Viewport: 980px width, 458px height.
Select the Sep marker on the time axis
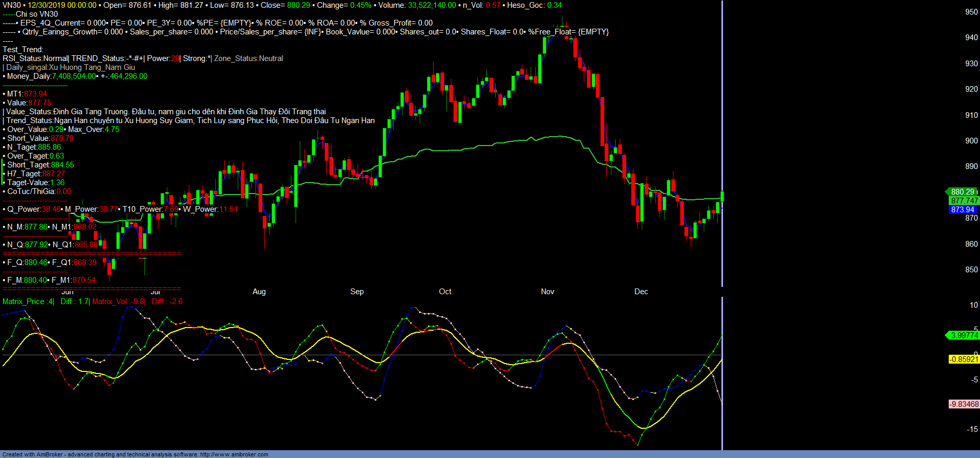coord(357,292)
